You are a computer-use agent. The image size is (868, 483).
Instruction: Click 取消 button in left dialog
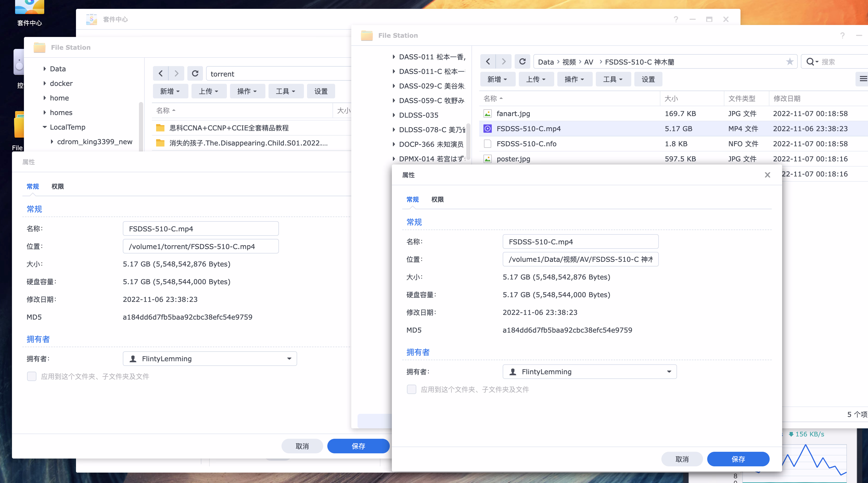(302, 446)
